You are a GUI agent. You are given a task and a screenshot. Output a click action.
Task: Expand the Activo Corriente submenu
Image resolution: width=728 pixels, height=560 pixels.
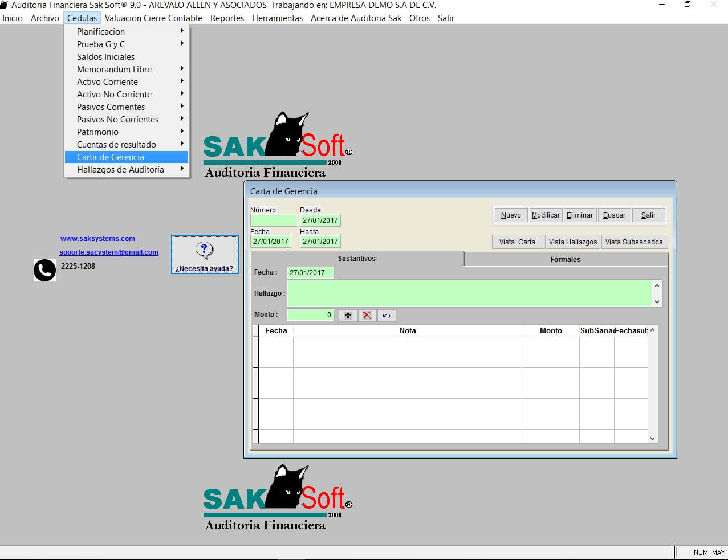click(127, 82)
